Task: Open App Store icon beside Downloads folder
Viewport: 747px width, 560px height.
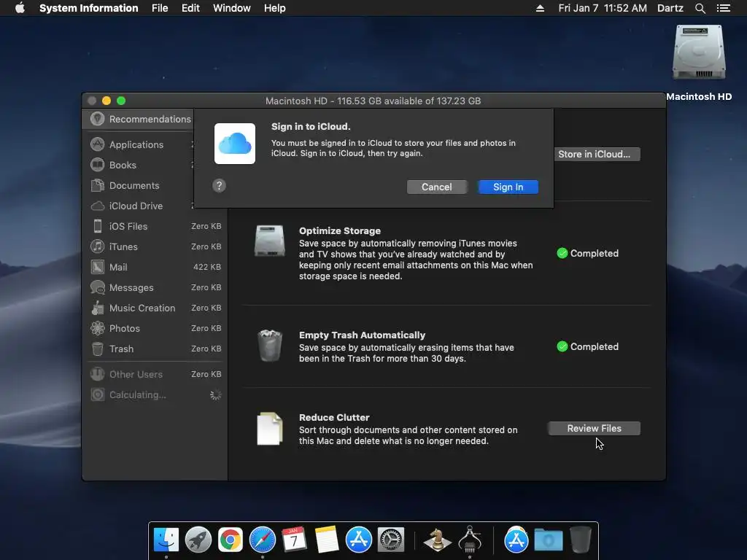Action: [x=516, y=540]
